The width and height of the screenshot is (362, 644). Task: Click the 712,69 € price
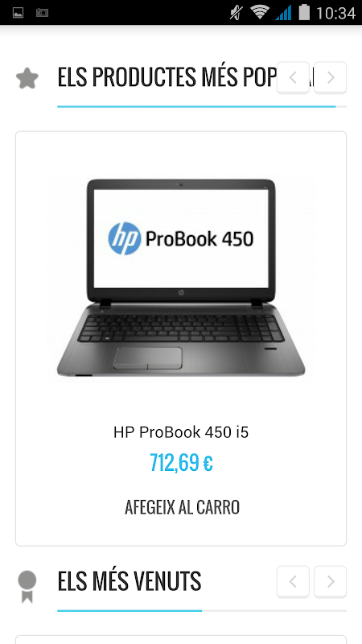(x=181, y=462)
